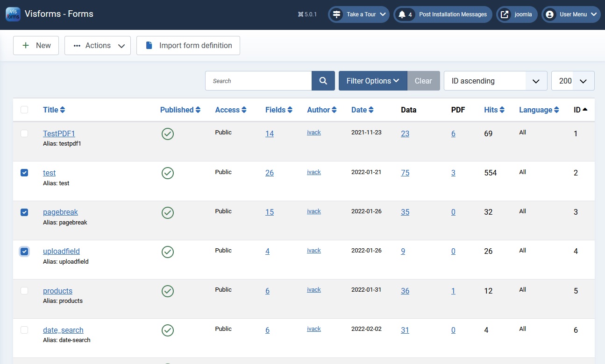605x364 pixels.
Task: Select all forms using the header checkbox
Action: coord(24,109)
